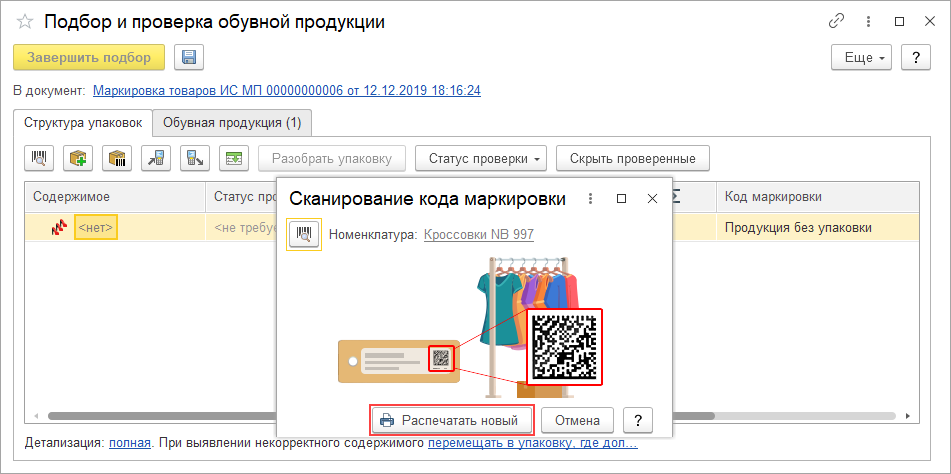Open the Маркировка товаров ИС МП document link
951x474 pixels.
click(287, 91)
